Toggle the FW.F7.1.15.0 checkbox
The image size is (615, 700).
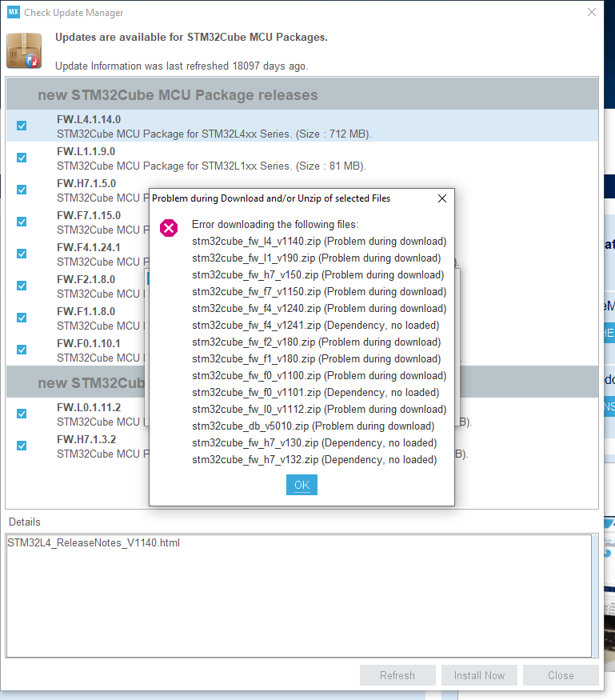click(22, 222)
